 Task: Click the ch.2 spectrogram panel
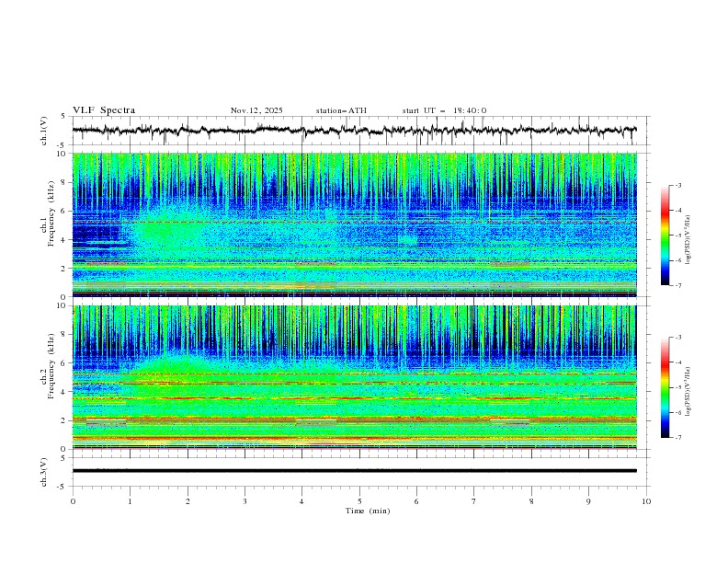(x=354, y=377)
